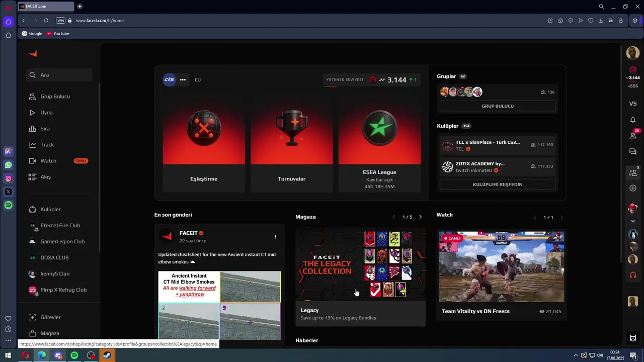
Task: Click the plus circle in right sidebar
Action: pos(633,188)
